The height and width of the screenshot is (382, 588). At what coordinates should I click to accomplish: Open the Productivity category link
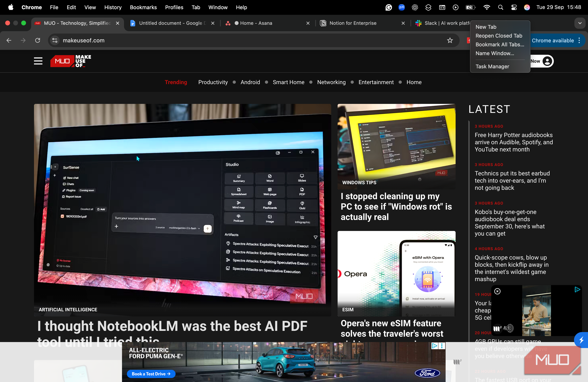213,82
